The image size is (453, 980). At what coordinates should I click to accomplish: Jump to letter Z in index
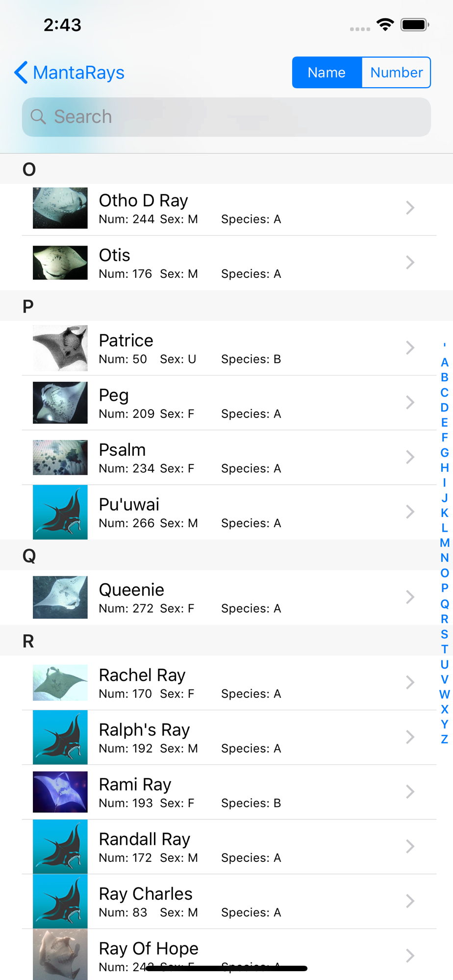pyautogui.click(x=445, y=739)
